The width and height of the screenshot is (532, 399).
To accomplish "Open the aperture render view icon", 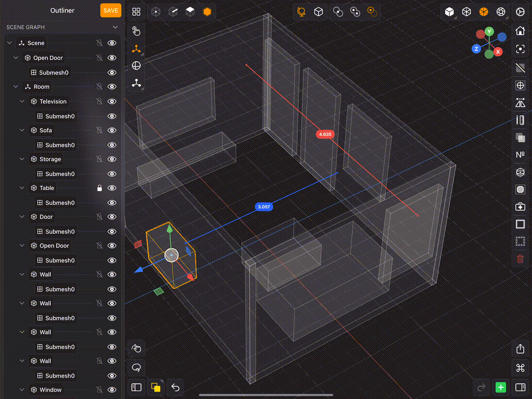I will pyautogui.click(x=501, y=12).
